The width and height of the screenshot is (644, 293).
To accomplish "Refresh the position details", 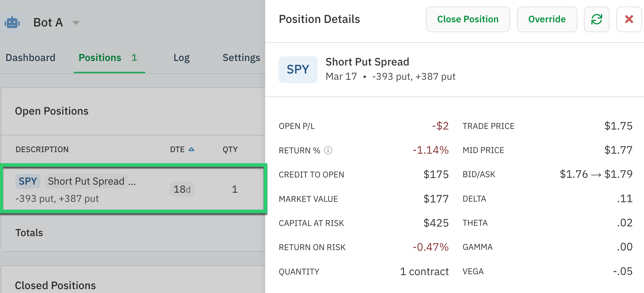I will (x=596, y=19).
